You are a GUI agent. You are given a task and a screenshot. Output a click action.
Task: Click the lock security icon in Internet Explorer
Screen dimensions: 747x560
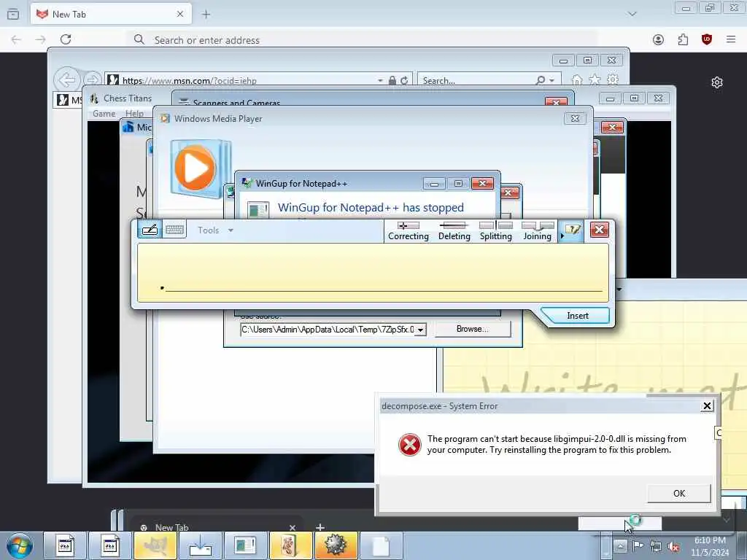click(x=392, y=80)
